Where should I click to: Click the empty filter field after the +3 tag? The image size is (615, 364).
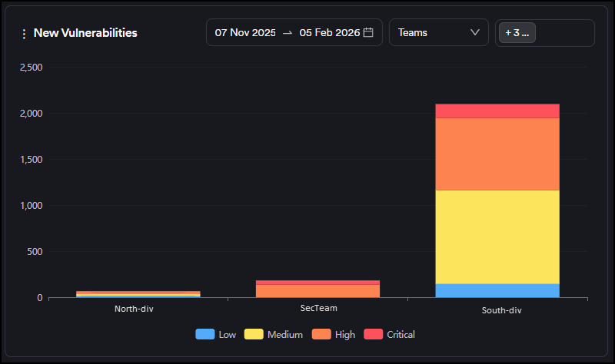(565, 33)
